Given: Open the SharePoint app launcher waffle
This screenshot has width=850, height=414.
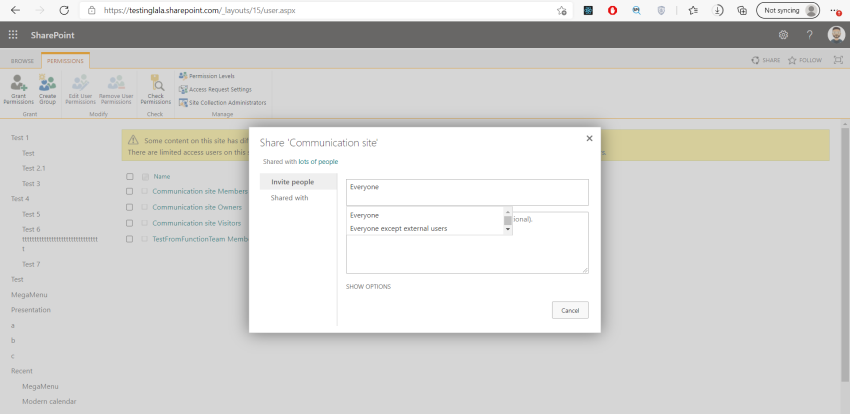Looking at the screenshot, I should 13,35.
